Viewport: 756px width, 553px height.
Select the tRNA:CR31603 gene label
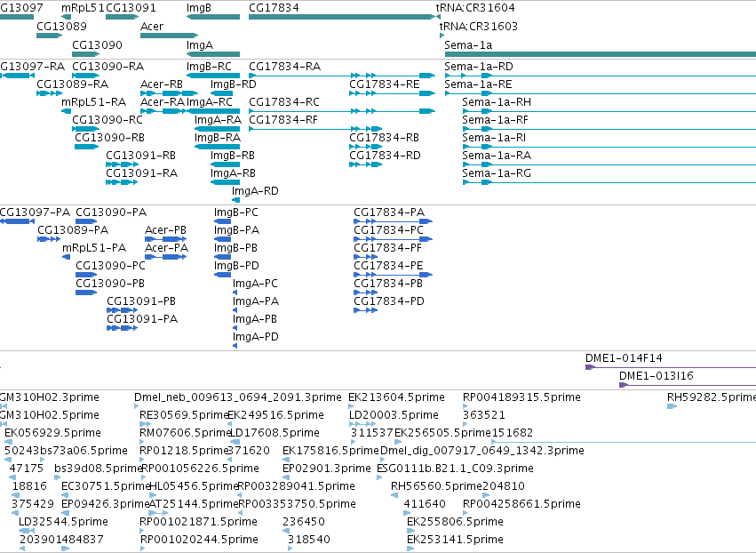click(479, 26)
